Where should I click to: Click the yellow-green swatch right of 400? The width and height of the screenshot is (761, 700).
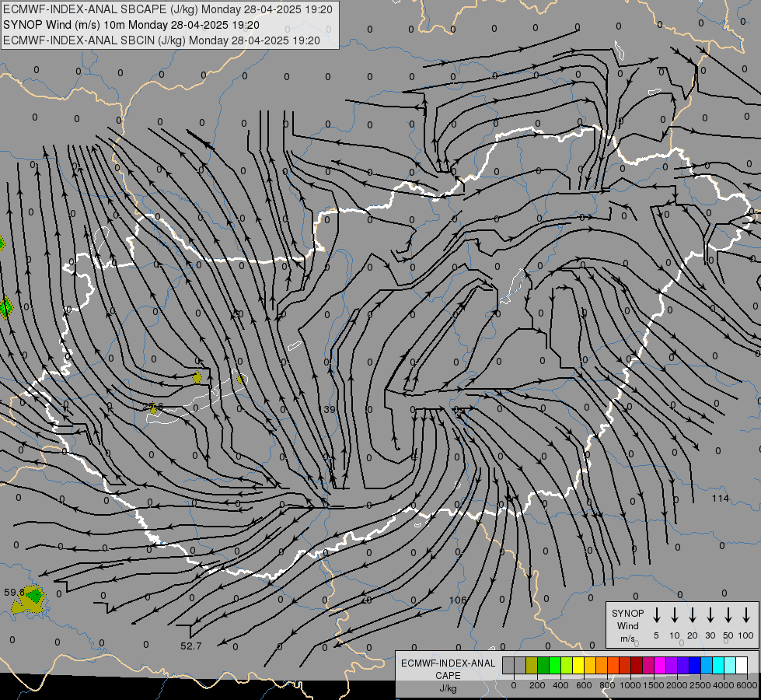tap(567, 665)
